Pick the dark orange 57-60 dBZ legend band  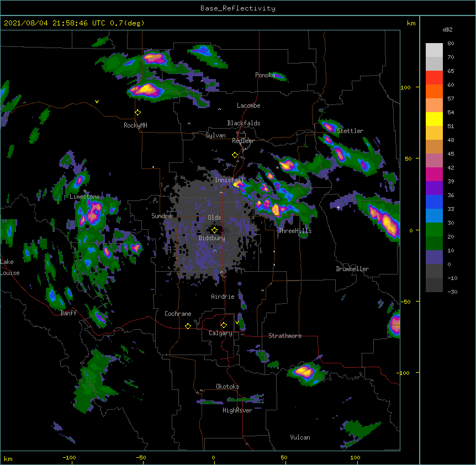[x=434, y=92]
